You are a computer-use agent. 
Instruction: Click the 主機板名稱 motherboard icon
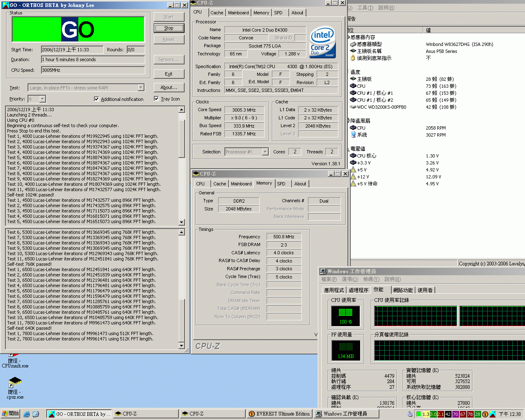(x=353, y=51)
